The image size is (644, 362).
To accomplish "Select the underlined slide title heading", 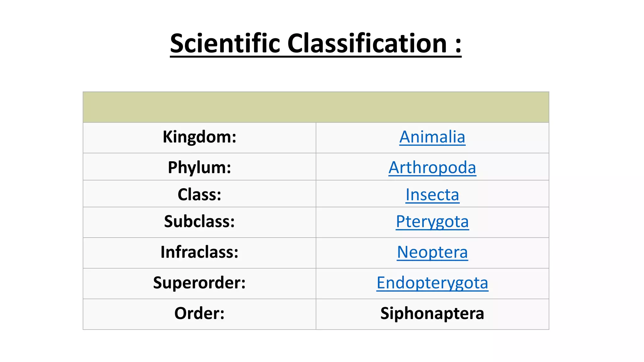I will tap(316, 43).
